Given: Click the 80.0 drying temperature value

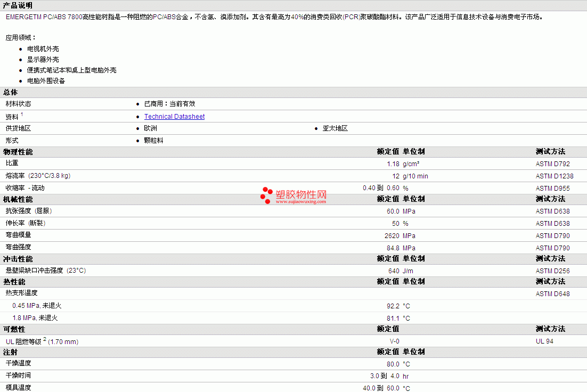Looking at the screenshot, I should (393, 364).
